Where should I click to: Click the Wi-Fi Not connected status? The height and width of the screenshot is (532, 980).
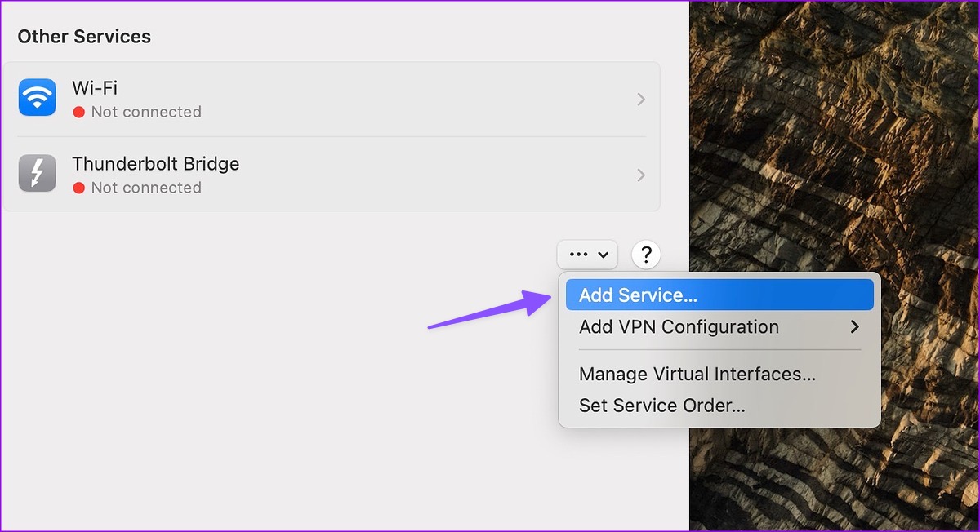click(x=137, y=112)
